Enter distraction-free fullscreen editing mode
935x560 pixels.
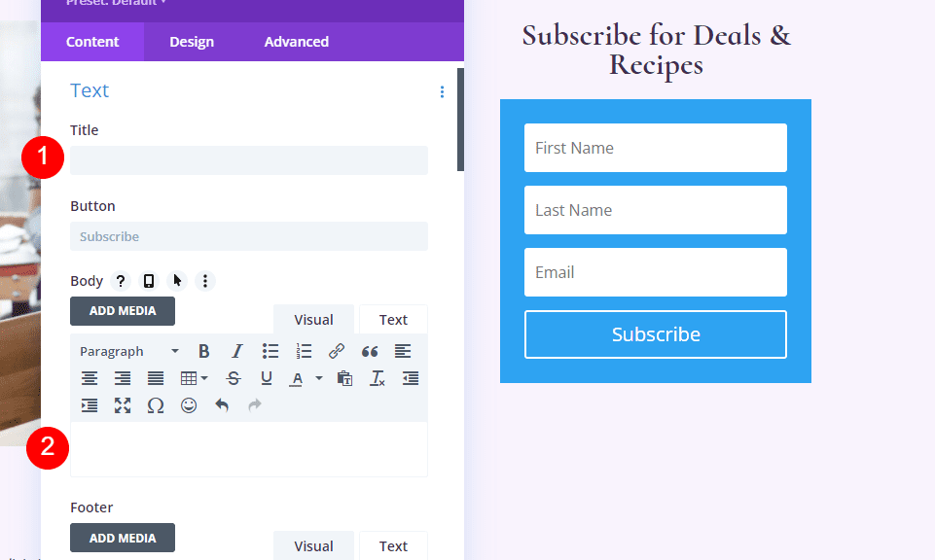pos(123,405)
